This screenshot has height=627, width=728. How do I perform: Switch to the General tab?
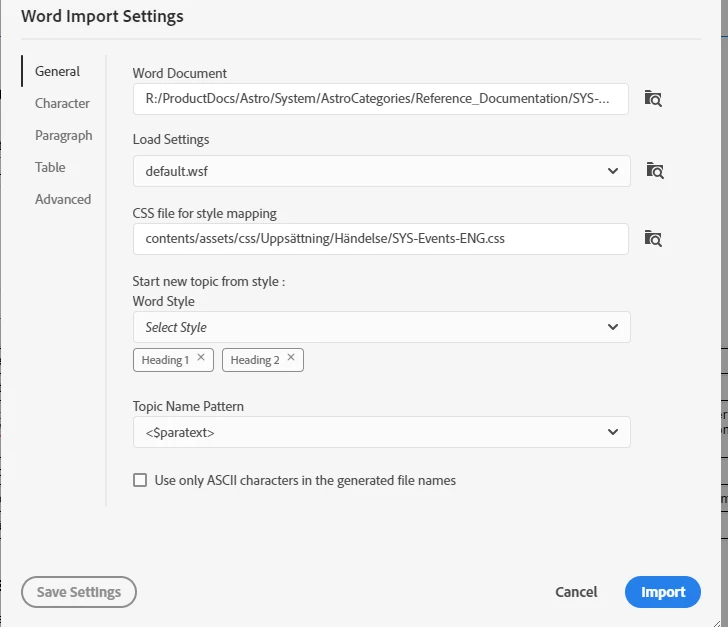(x=57, y=71)
